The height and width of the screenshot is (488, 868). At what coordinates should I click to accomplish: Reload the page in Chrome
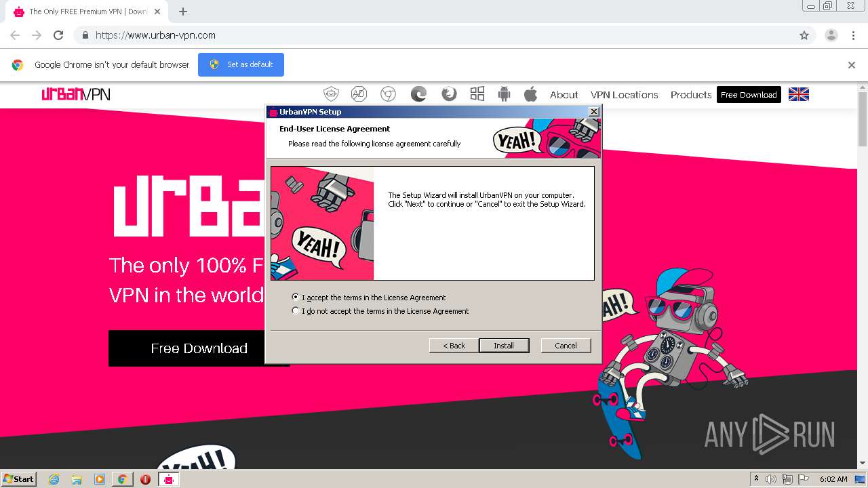coord(58,35)
